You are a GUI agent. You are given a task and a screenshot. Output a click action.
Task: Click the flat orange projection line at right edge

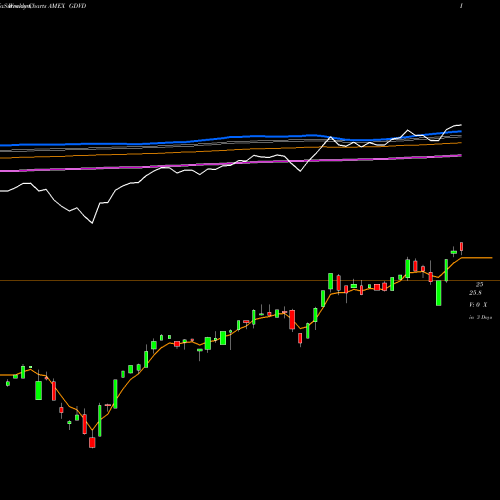click(477, 258)
